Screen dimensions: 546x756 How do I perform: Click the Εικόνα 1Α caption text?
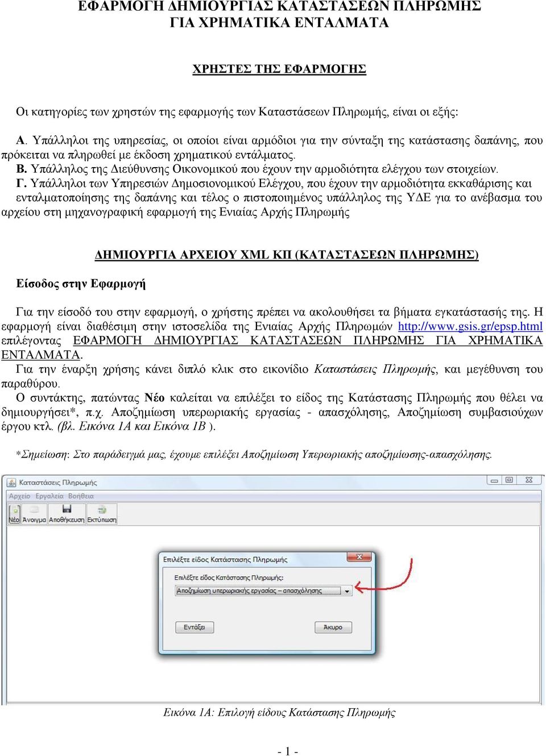pyautogui.click(x=279, y=713)
